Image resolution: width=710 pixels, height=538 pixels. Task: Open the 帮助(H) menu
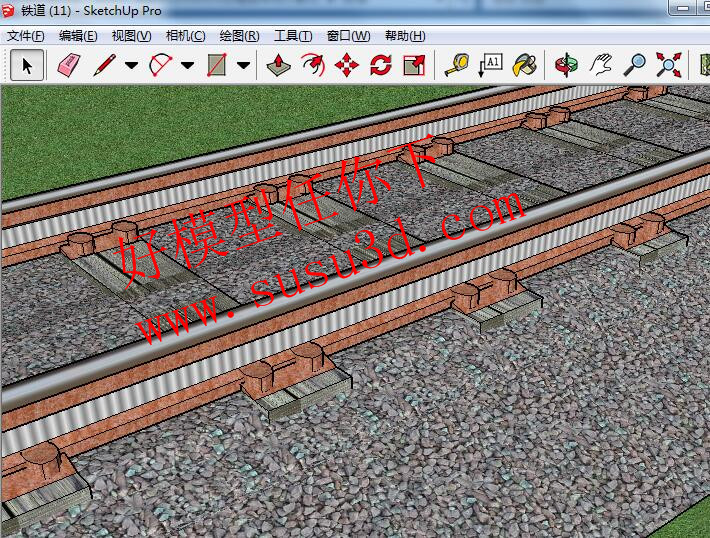pos(405,36)
